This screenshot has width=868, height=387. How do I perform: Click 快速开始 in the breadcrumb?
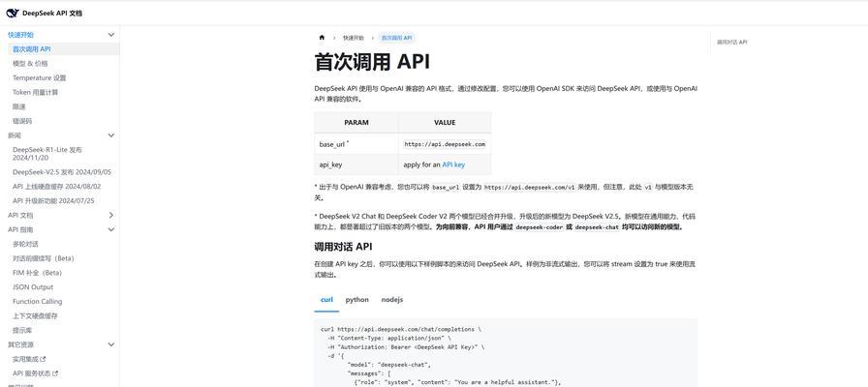(354, 38)
